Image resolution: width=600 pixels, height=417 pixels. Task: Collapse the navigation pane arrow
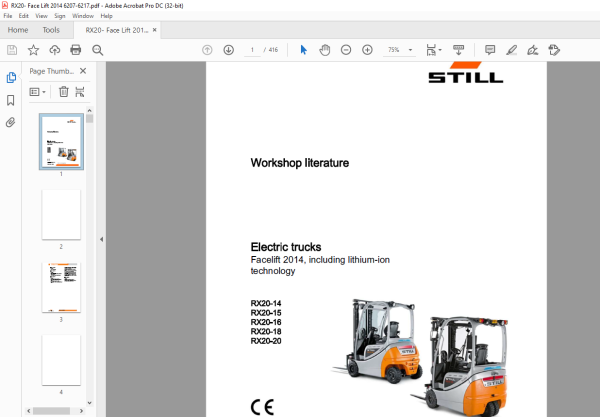click(x=101, y=239)
